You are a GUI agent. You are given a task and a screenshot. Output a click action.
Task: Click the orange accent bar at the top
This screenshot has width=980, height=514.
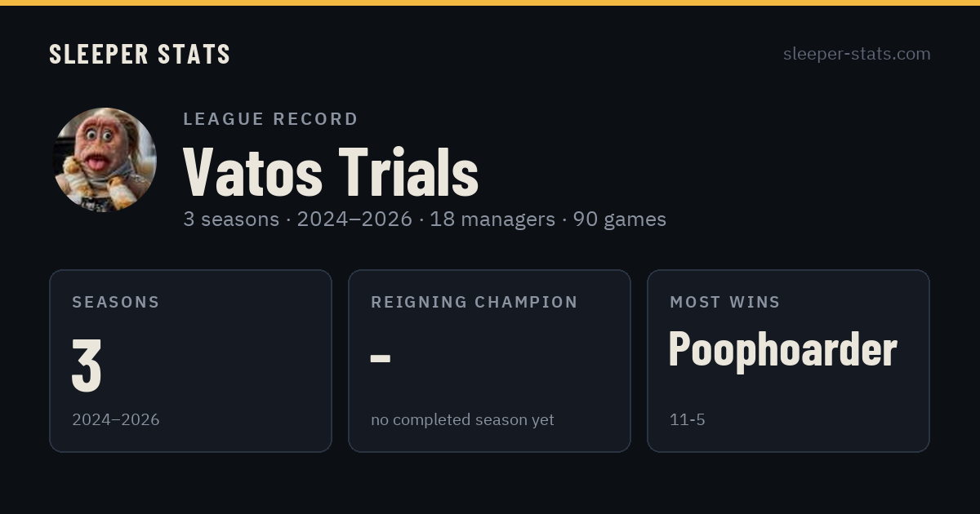pos(490,2)
